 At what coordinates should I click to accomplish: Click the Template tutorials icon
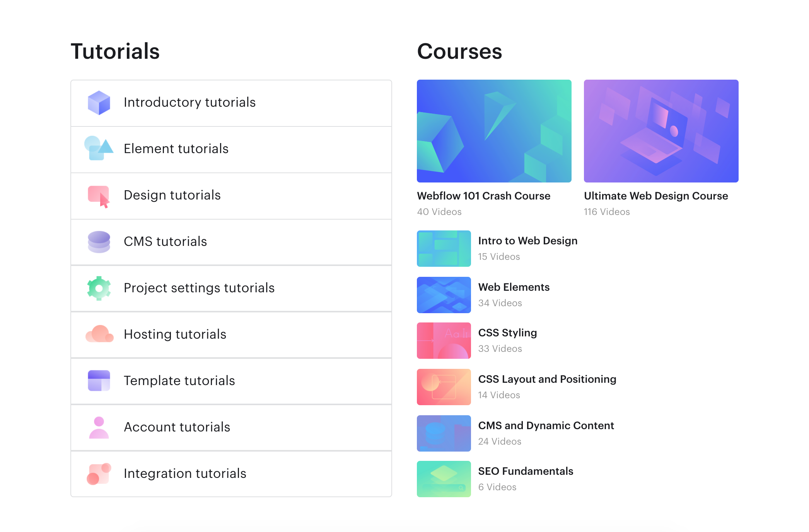99,381
